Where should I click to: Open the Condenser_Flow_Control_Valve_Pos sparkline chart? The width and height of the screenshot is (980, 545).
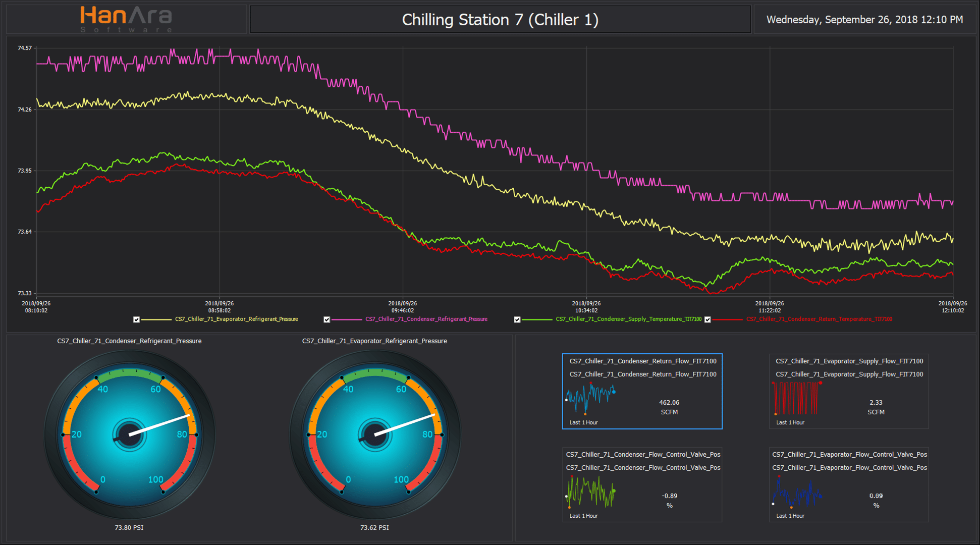click(x=590, y=492)
